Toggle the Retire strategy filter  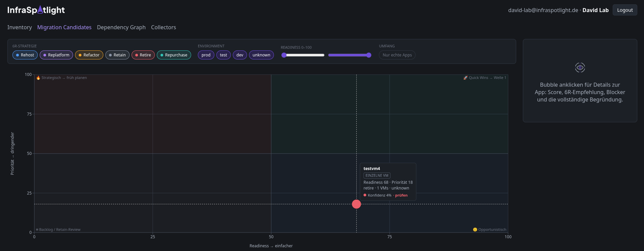(143, 55)
